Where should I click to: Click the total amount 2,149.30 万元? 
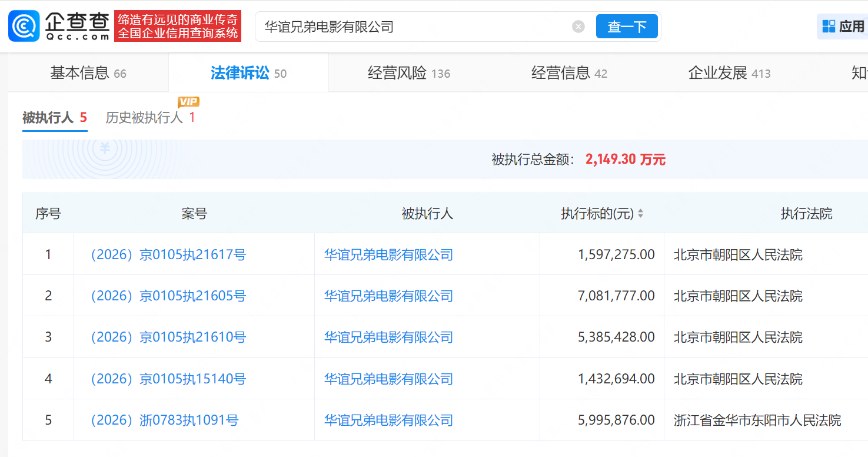(626, 160)
